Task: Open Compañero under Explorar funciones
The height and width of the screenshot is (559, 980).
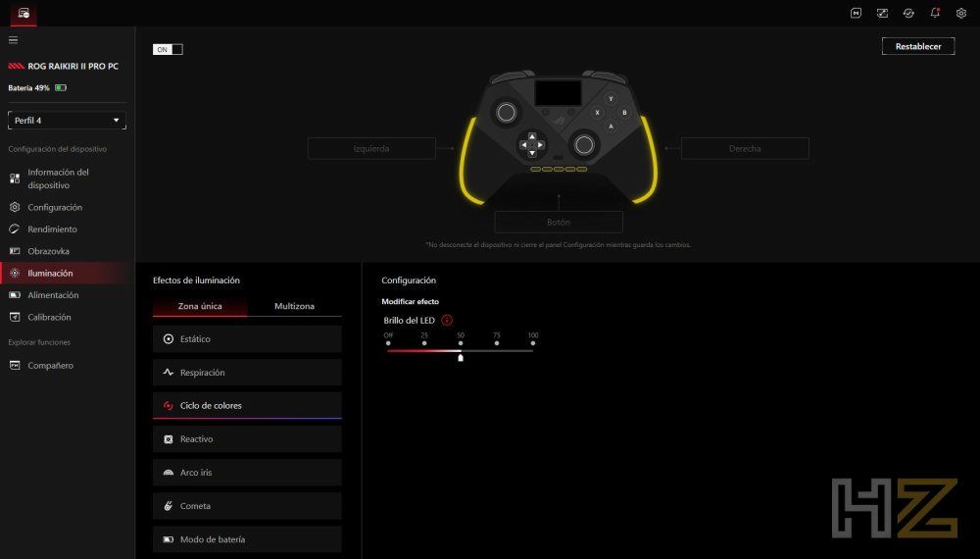Action: [68, 365]
